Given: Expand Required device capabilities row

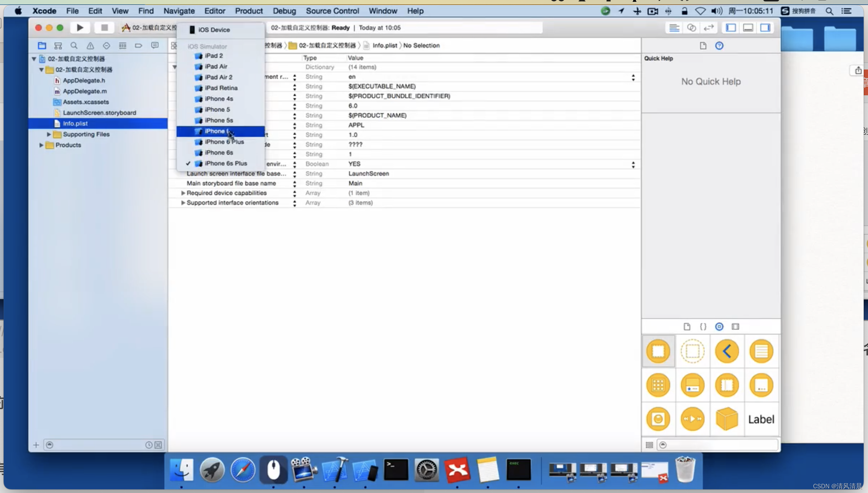Looking at the screenshot, I should (x=183, y=193).
